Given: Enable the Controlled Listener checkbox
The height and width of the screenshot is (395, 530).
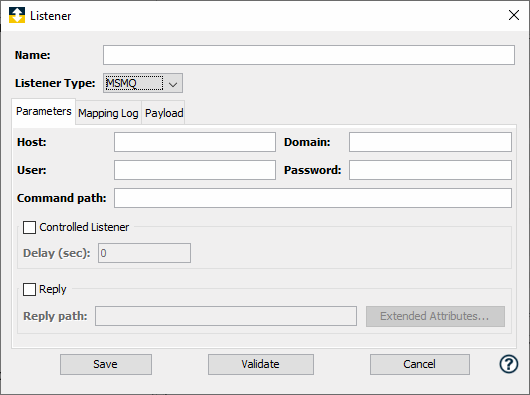Looking at the screenshot, I should 29,227.
